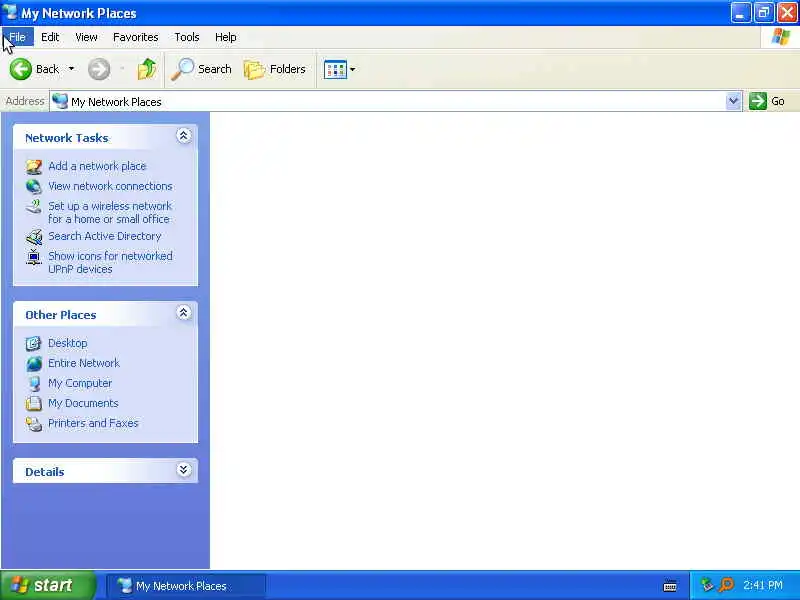Click the Search Active Directory link
Viewport: 800px width, 600px height.
pos(105,236)
